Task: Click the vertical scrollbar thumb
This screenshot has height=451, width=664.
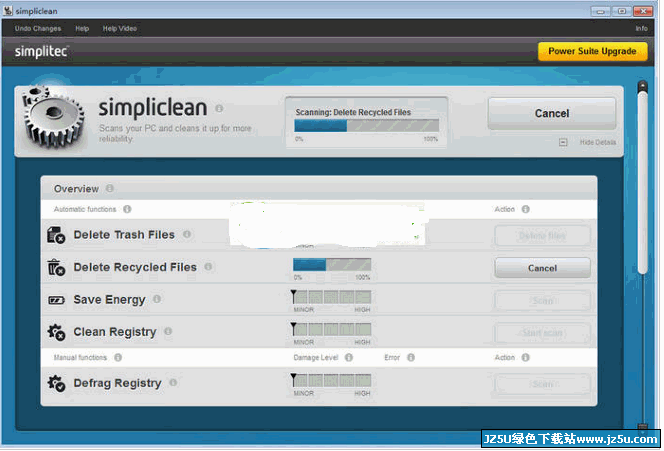Action: click(x=643, y=183)
